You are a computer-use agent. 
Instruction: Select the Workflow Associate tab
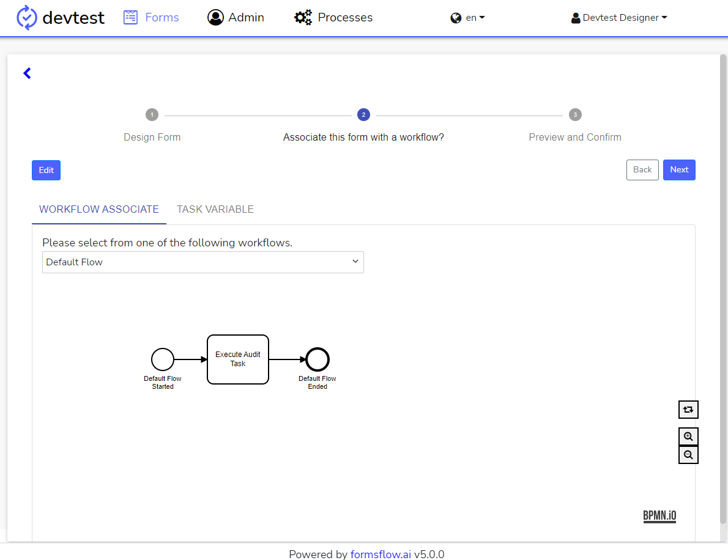98,209
